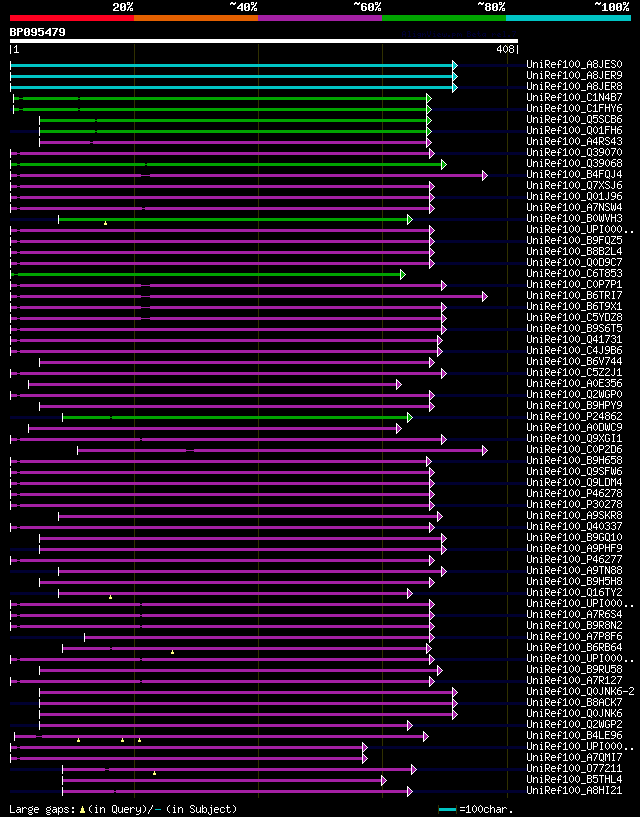Select the white BP095479 query bar
The height and width of the screenshot is (817, 640).
(x=264, y=41)
